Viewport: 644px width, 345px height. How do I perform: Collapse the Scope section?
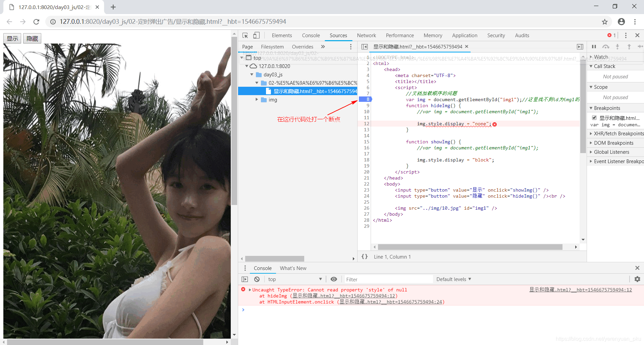click(591, 87)
